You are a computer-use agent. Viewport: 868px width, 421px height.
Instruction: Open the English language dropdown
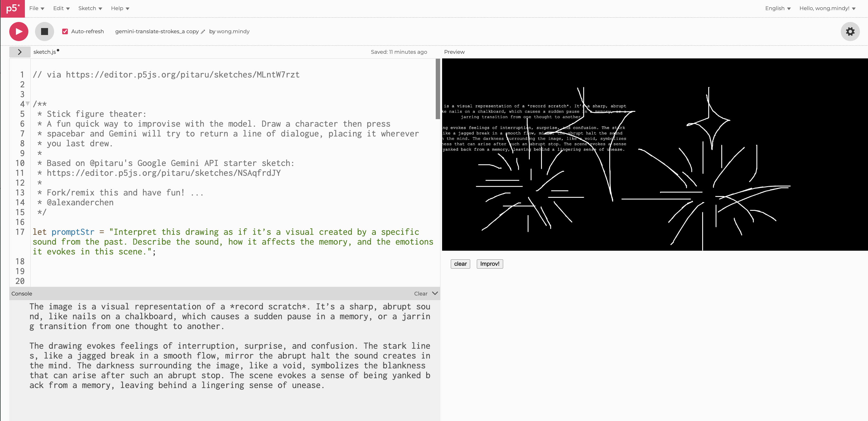777,8
